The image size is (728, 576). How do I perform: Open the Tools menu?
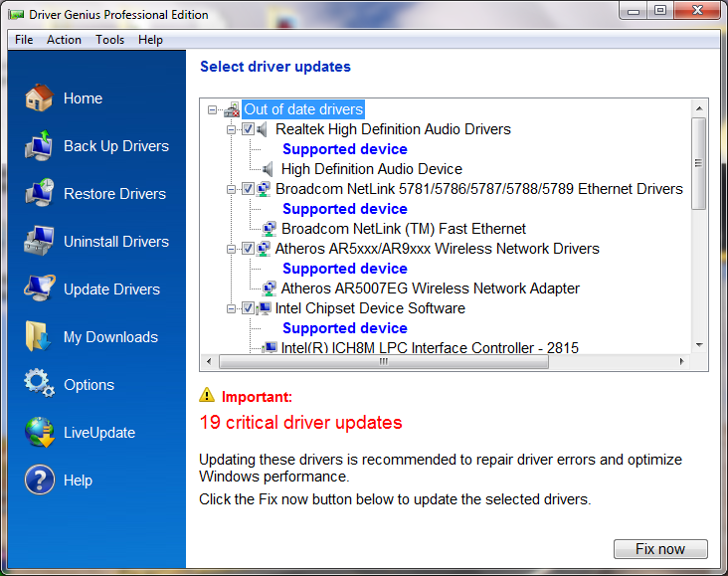click(x=109, y=40)
